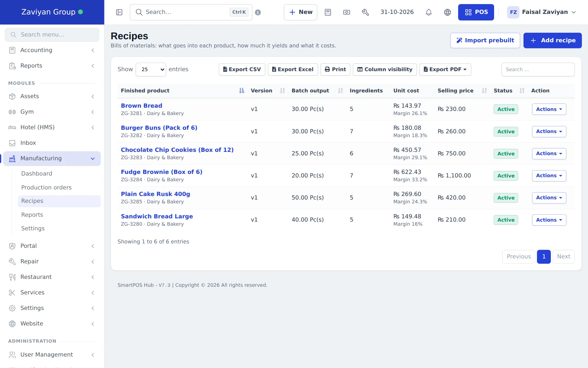The image size is (588, 368).
Task: Open Actions dropdown for Chocolate Chip Cookies
Action: tap(549, 153)
